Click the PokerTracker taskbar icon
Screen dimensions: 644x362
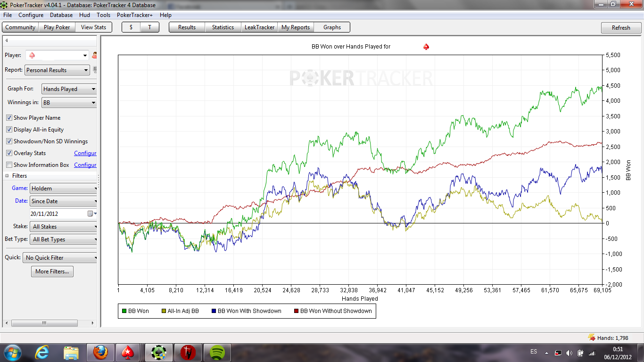click(159, 352)
